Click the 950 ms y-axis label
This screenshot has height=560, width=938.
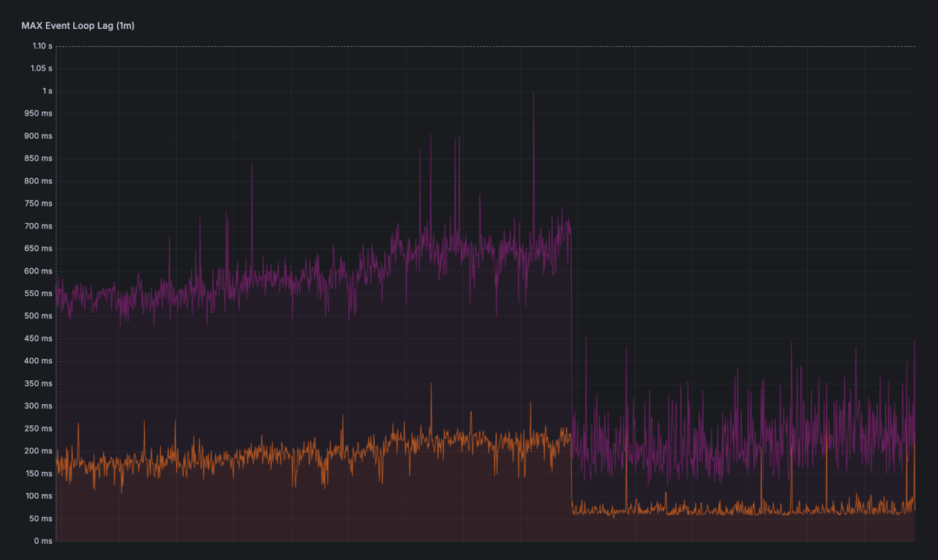click(38, 113)
